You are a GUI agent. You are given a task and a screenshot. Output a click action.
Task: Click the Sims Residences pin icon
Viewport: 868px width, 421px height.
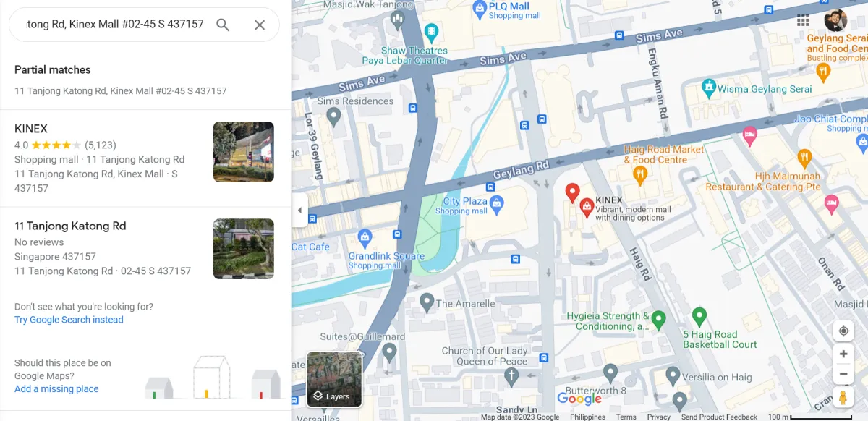coord(333,116)
